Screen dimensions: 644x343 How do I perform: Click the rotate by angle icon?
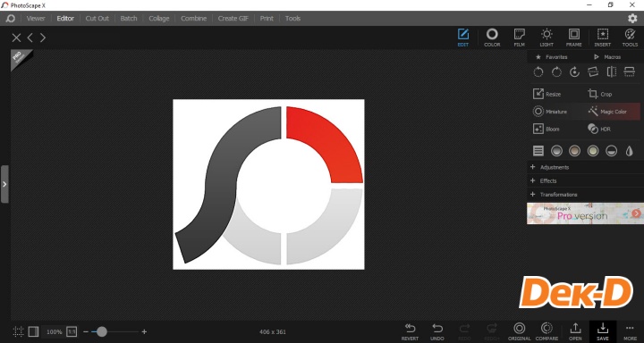pyautogui.click(x=574, y=72)
